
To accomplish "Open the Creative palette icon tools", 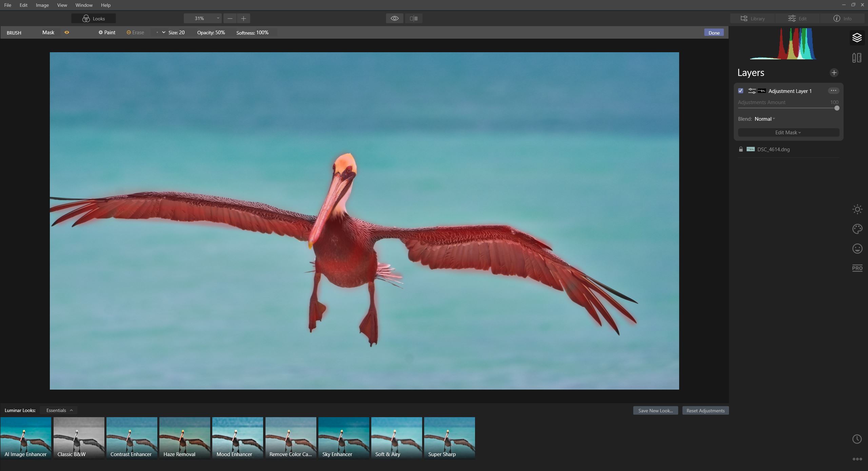I will (857, 229).
